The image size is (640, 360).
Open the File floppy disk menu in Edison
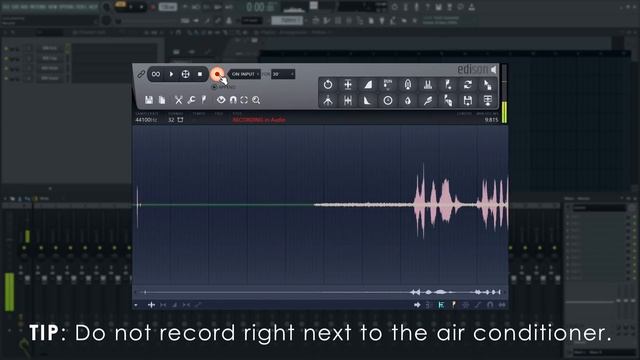click(x=149, y=100)
